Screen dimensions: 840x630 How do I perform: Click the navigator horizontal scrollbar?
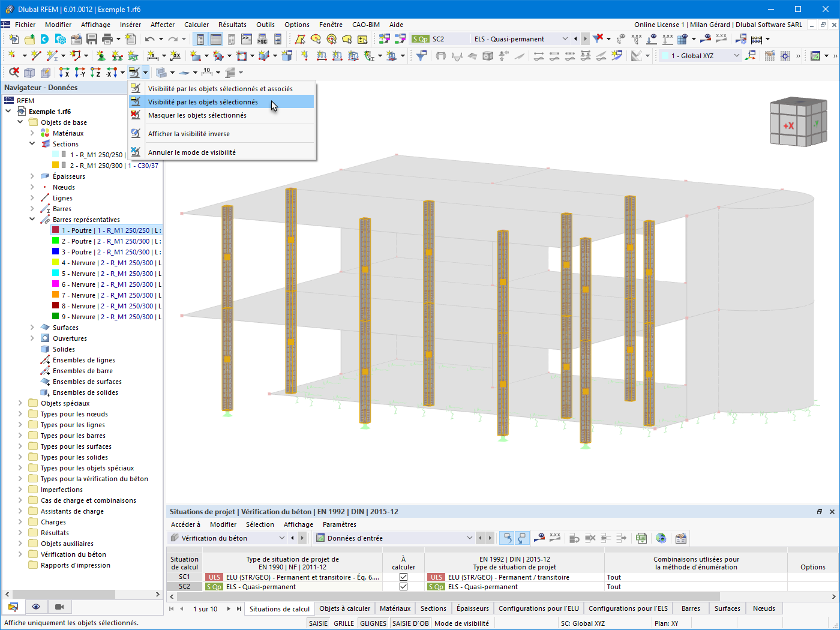click(x=64, y=594)
